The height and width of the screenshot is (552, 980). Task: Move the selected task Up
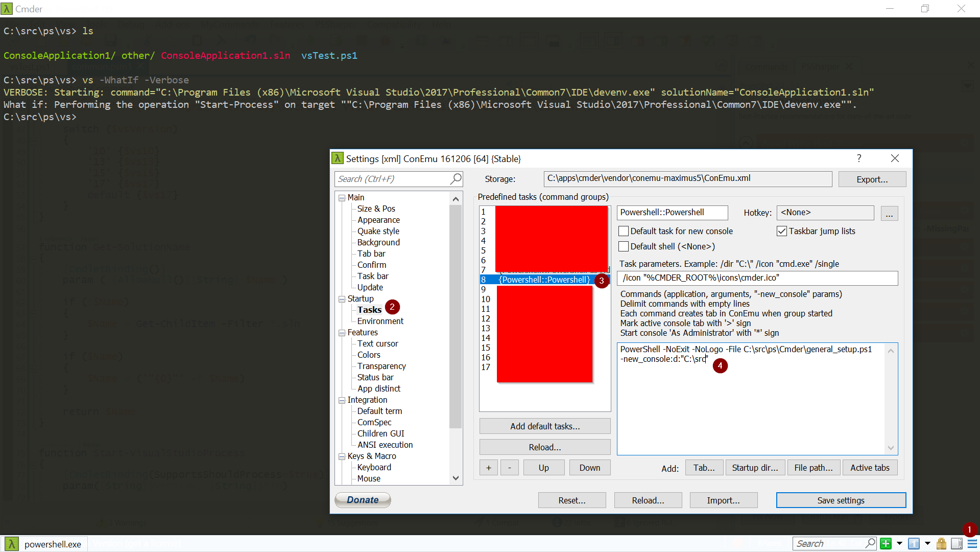tap(543, 468)
